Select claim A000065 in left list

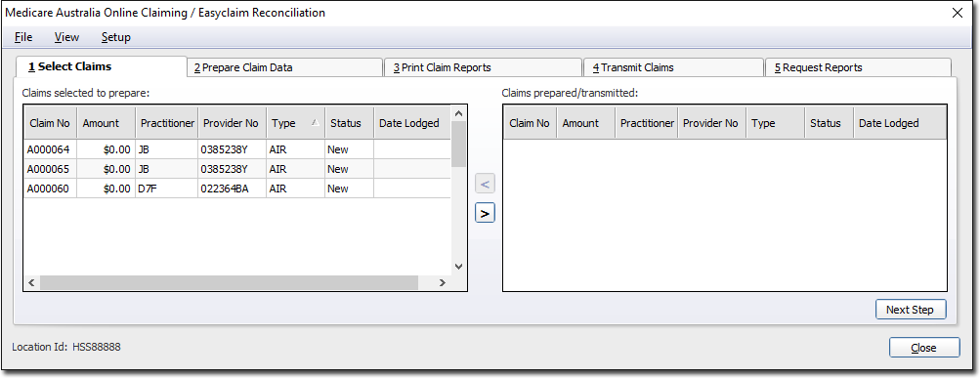pyautogui.click(x=236, y=169)
